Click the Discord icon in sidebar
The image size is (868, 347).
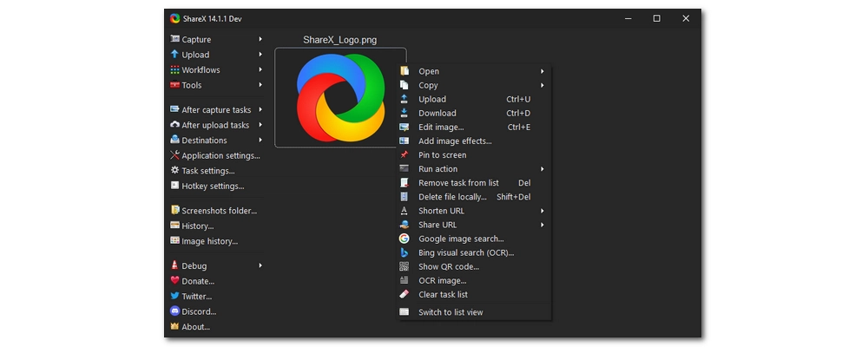[174, 311]
